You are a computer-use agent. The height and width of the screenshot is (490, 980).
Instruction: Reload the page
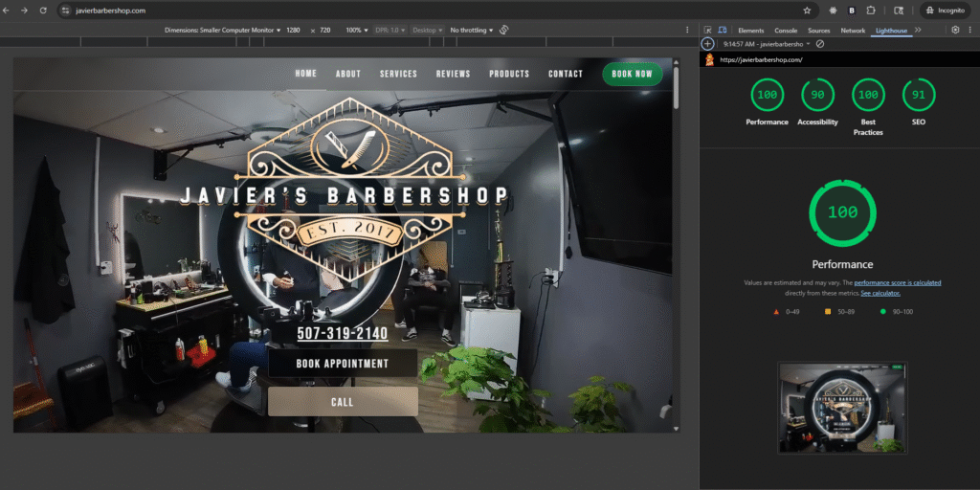[x=43, y=10]
